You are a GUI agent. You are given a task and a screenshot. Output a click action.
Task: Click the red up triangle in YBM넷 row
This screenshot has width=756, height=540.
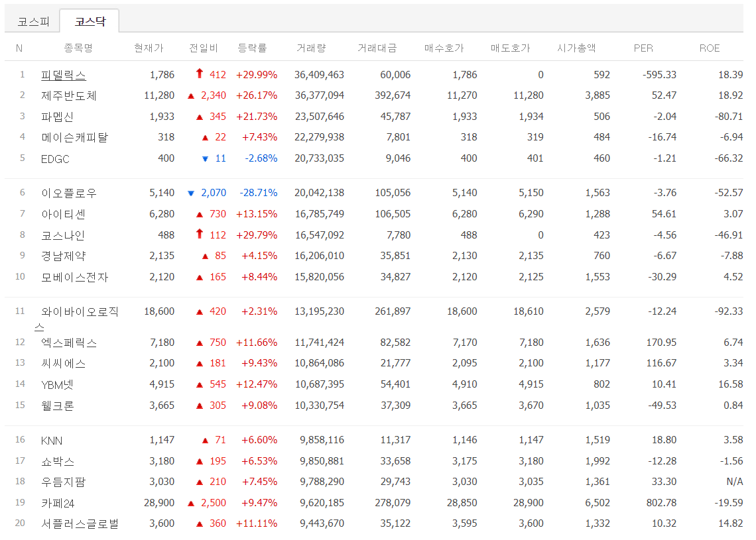coord(200,385)
